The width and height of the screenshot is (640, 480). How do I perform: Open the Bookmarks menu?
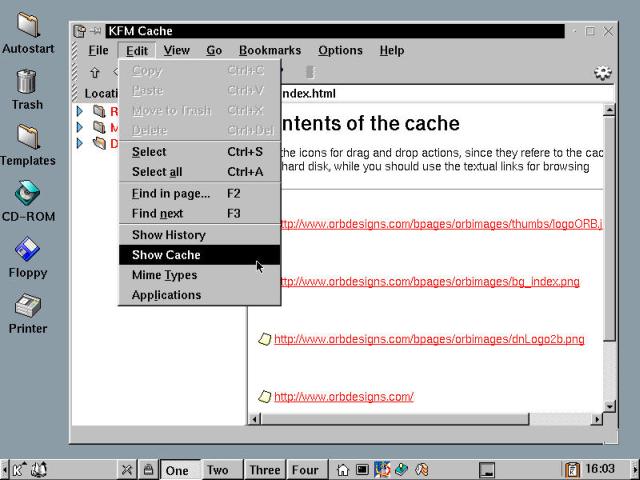click(x=269, y=50)
